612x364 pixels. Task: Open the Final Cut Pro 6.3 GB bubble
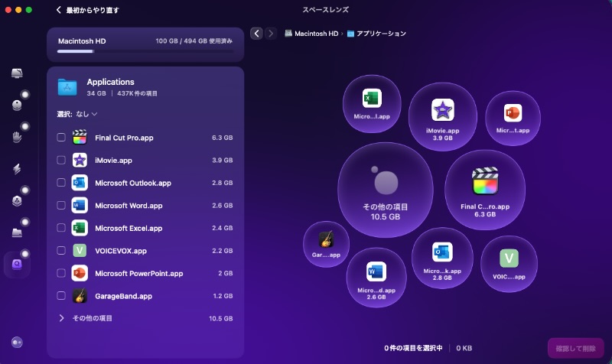[485, 190]
